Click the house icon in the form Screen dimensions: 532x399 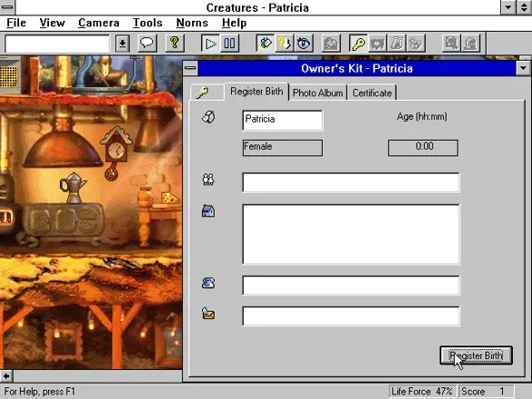pyautogui.click(x=208, y=211)
